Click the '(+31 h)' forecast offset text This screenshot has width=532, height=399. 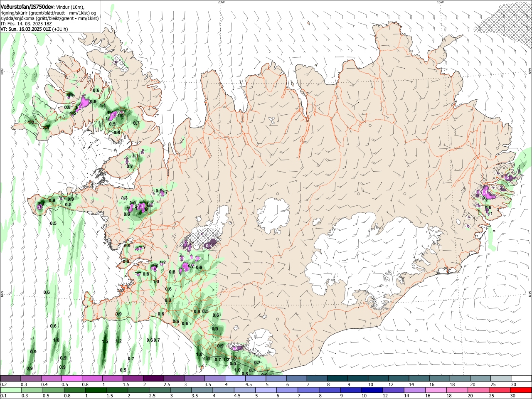tap(60, 29)
